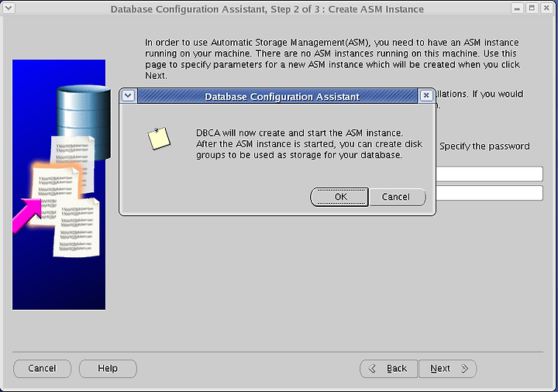This screenshot has width=558, height=392.
Task: Close the Database Configuration Assistant popup dialog
Action: pyautogui.click(x=426, y=96)
